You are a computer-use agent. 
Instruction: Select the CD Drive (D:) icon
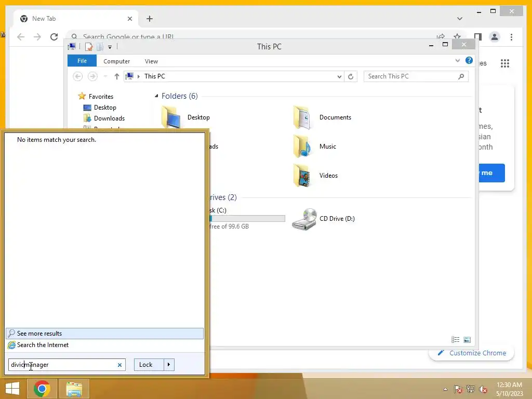coord(304,219)
